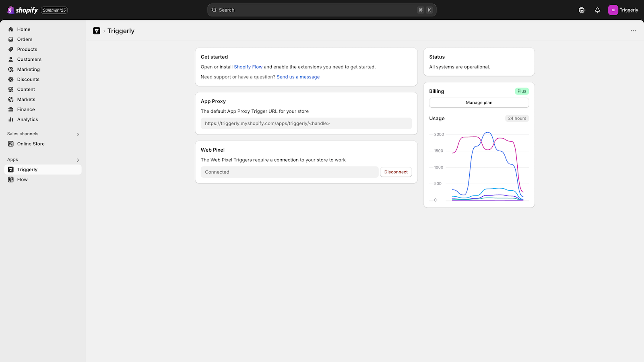Click the Triggerly app icon in sidebar
Viewport: 644px width, 362px height.
(x=11, y=170)
